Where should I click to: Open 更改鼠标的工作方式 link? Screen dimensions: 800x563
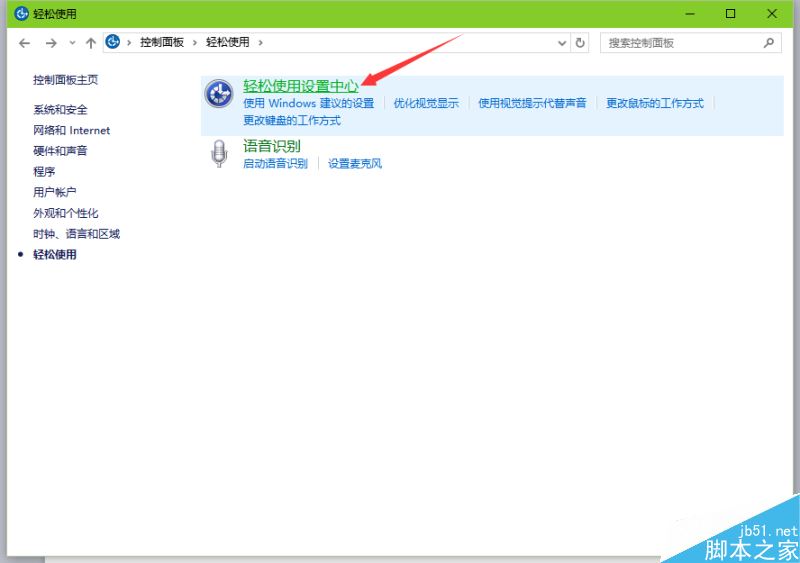654,103
